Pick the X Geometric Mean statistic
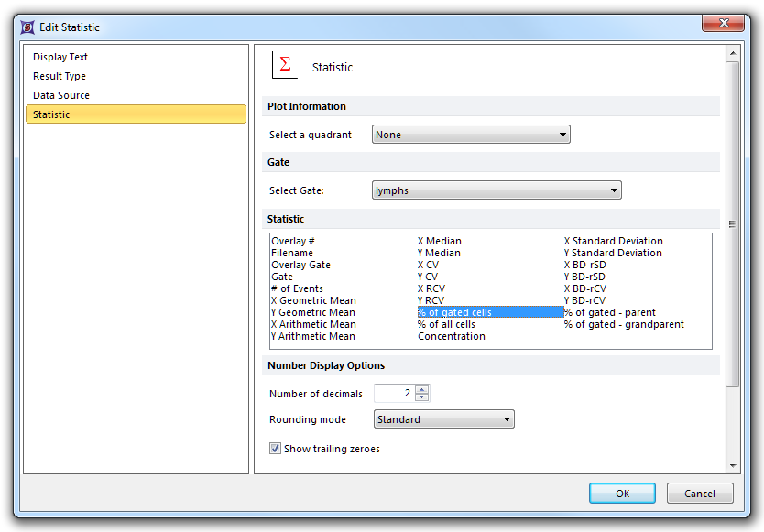 tap(313, 300)
